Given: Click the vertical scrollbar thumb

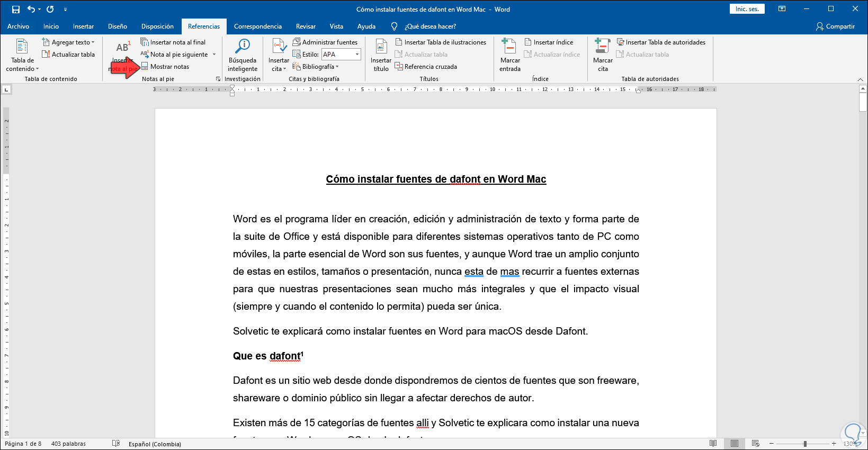Looking at the screenshot, I should tap(863, 103).
